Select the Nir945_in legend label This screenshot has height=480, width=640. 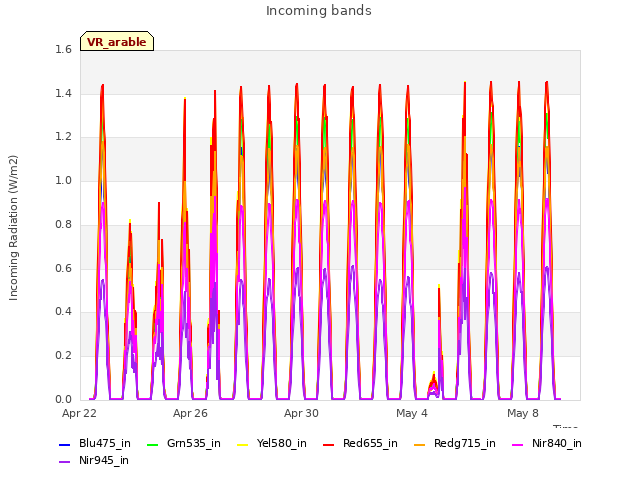click(104, 460)
